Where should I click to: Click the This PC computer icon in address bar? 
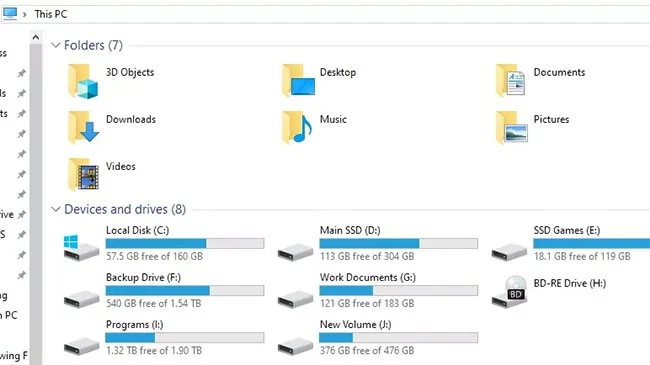10,14
